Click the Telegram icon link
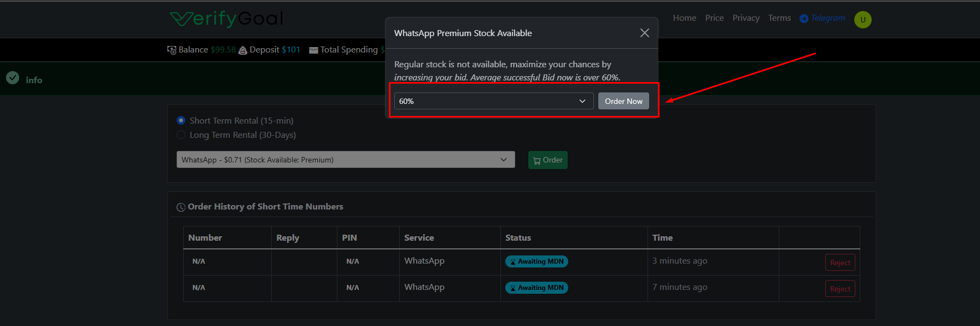 click(x=804, y=19)
